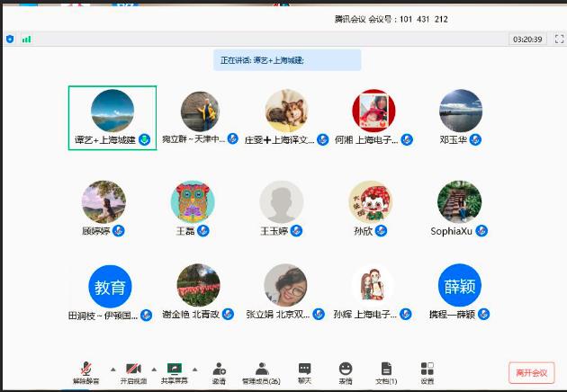Toggle full screen mode icon at top right
567x392 pixels.
click(559, 40)
